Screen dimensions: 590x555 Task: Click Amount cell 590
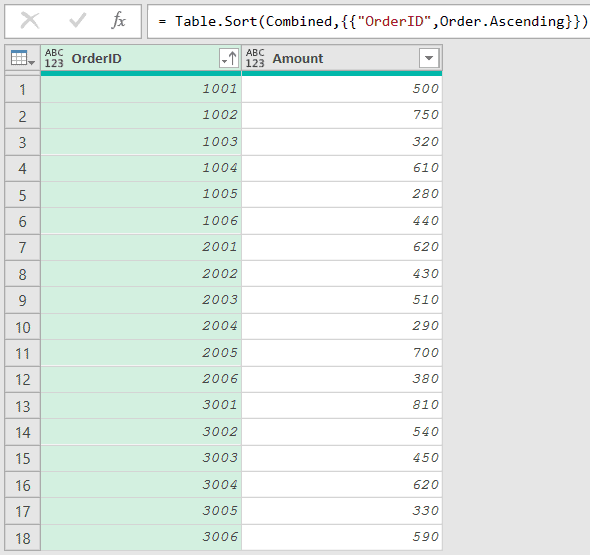coord(342,537)
